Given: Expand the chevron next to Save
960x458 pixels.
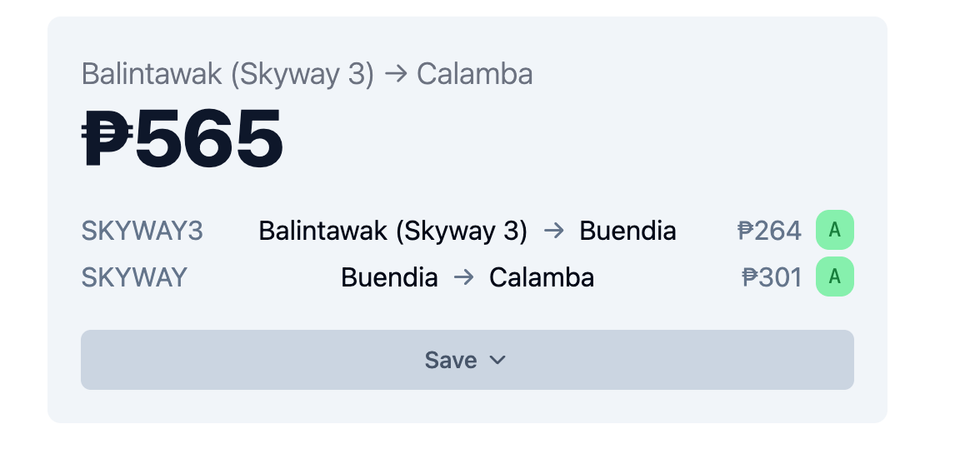Looking at the screenshot, I should pos(498,360).
